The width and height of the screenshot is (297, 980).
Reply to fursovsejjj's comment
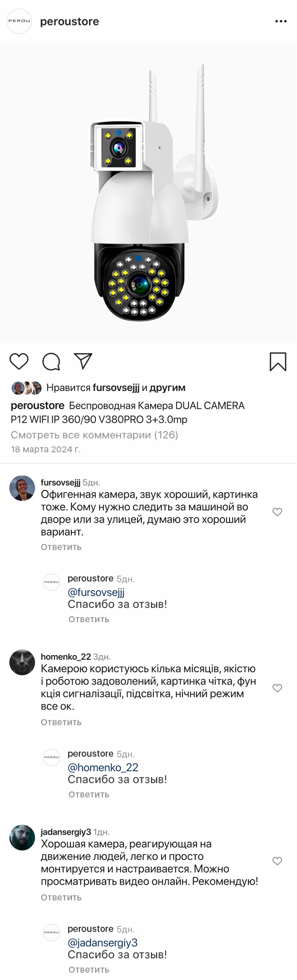(x=61, y=547)
